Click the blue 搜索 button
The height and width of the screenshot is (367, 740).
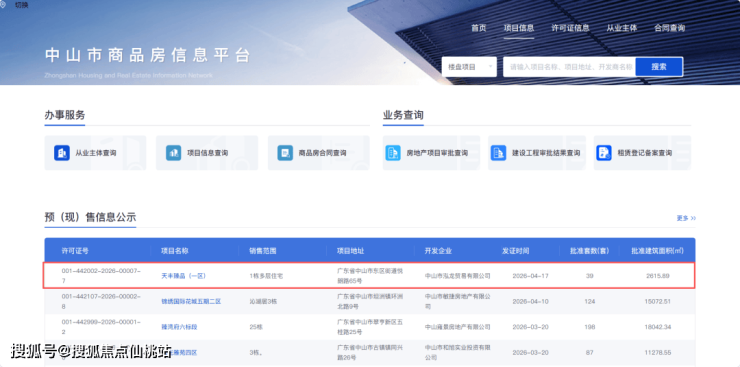pos(659,67)
